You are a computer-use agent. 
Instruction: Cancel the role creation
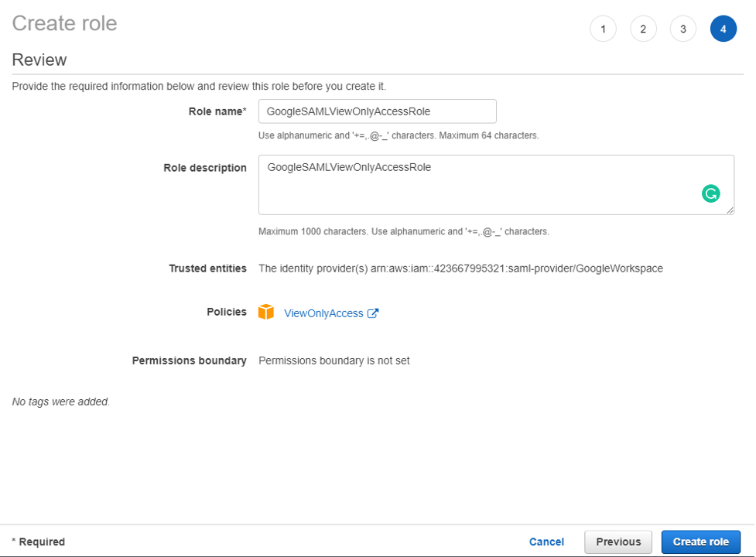(x=546, y=542)
